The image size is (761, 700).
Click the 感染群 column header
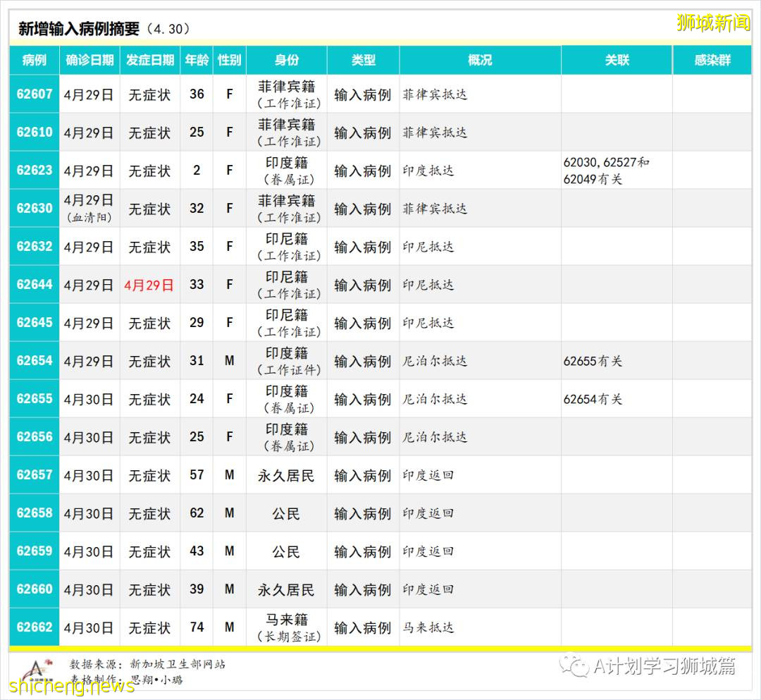click(713, 61)
